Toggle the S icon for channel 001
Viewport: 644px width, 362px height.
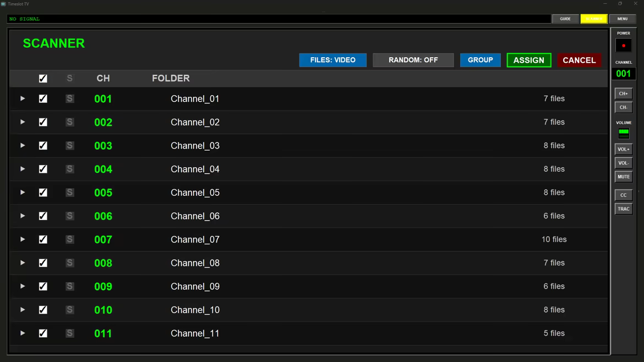(x=70, y=98)
